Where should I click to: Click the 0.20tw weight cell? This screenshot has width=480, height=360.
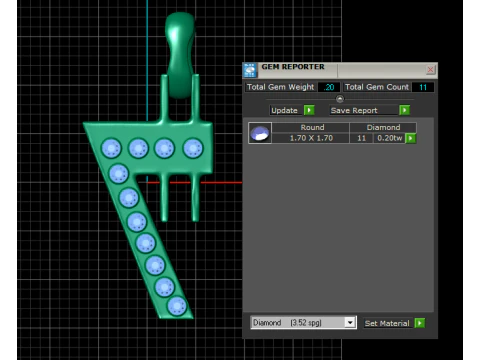pos(389,138)
